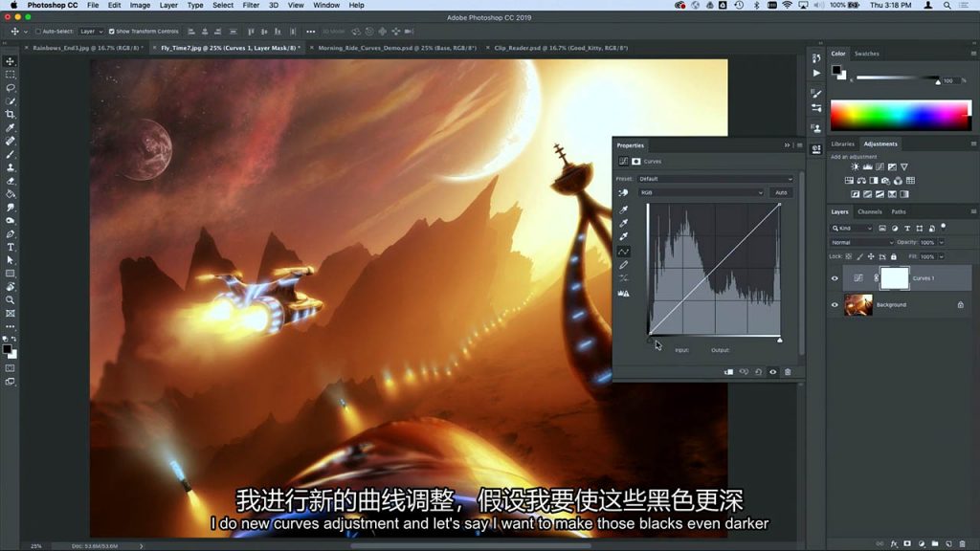
Task: Select the Crop tool
Action: (x=10, y=115)
